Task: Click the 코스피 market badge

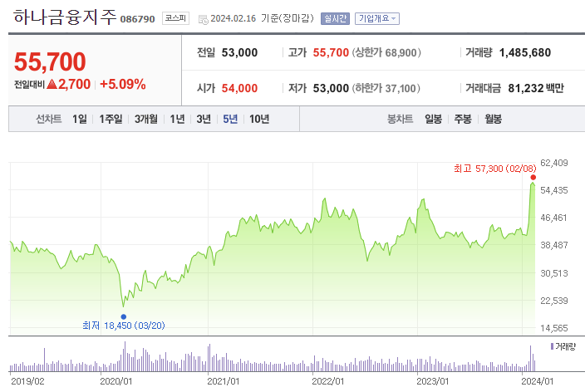Action: 175,18
